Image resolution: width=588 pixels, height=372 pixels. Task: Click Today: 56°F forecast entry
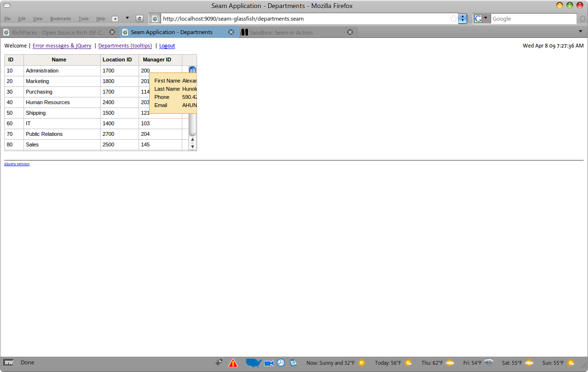coord(388,363)
